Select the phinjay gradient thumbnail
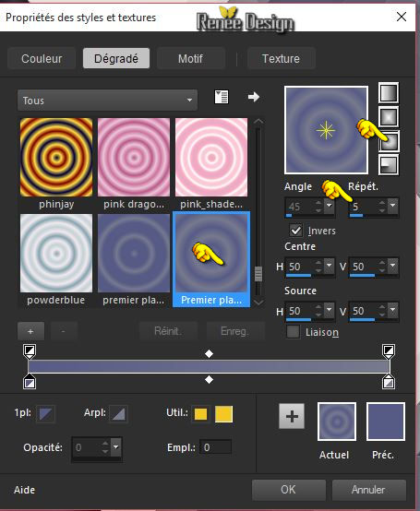Screen dimensions: 420x511 (x=56, y=158)
